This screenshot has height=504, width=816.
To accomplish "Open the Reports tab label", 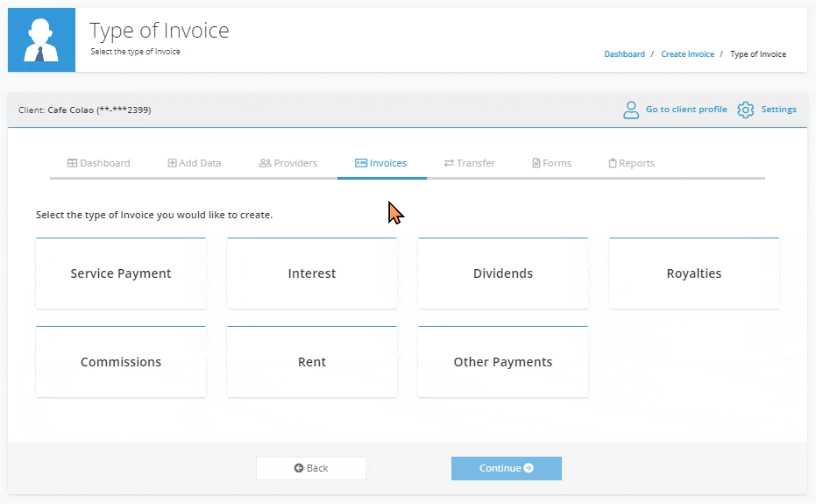I will tap(636, 163).
